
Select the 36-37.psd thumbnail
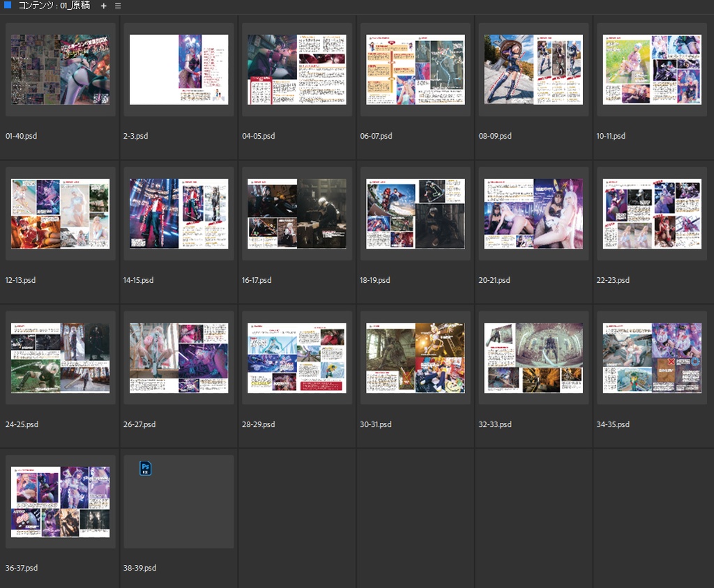tap(60, 502)
